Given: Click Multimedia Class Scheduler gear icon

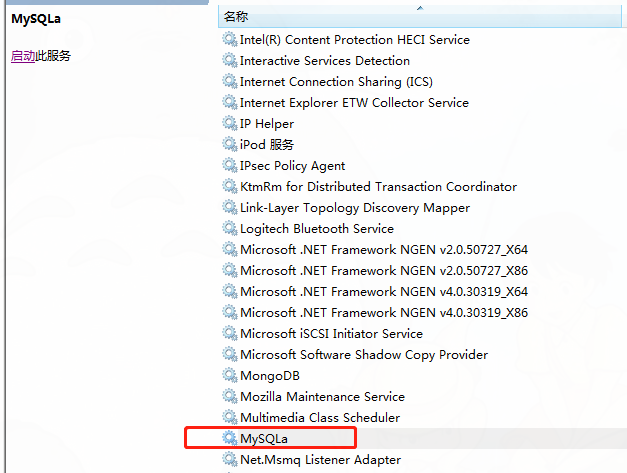Looking at the screenshot, I should 230,418.
